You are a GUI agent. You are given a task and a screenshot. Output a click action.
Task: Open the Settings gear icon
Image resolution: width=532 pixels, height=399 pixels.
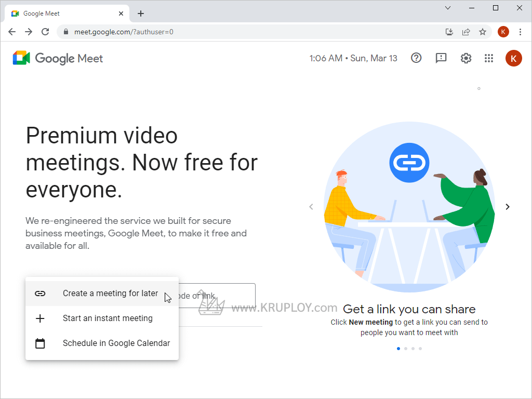point(466,58)
